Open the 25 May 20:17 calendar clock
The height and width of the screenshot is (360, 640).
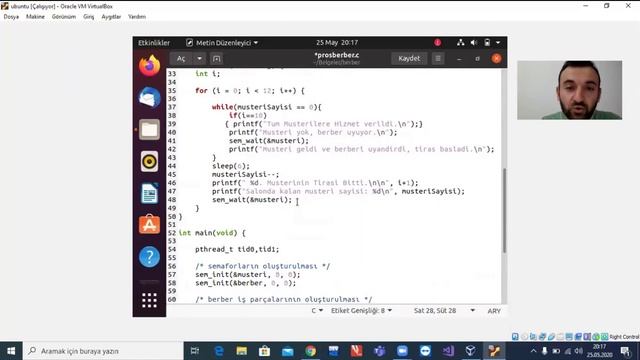click(337, 42)
